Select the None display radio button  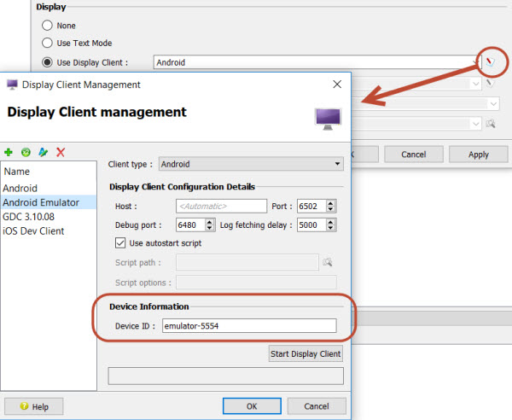tap(48, 26)
